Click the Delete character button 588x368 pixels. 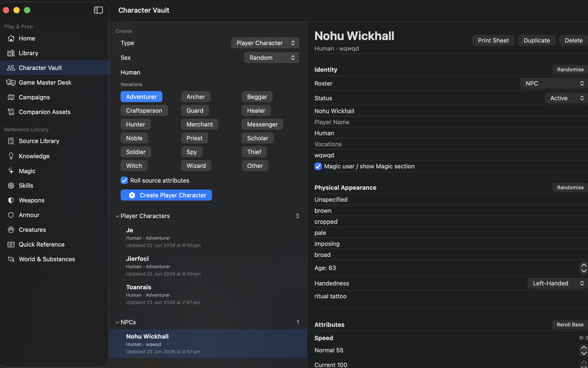click(x=574, y=40)
